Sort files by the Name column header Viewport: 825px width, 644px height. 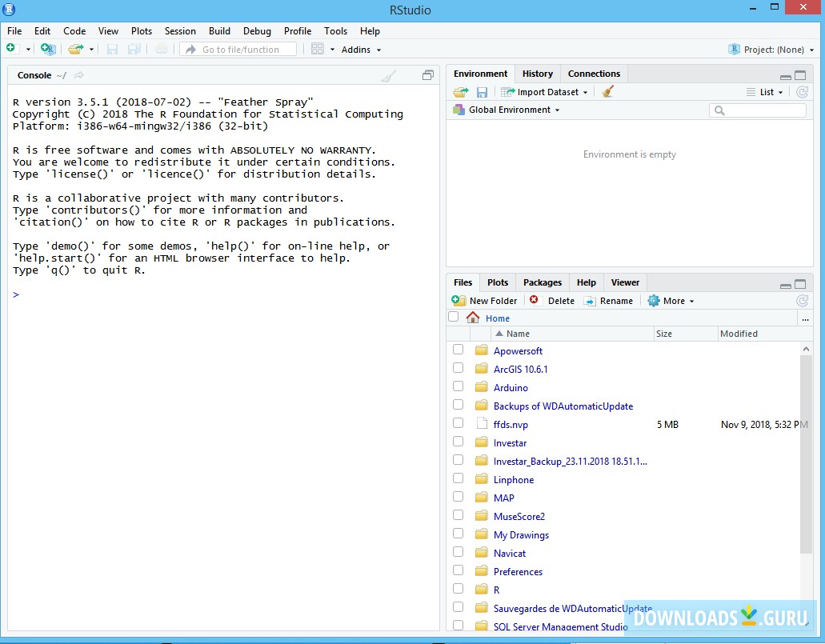pos(572,334)
